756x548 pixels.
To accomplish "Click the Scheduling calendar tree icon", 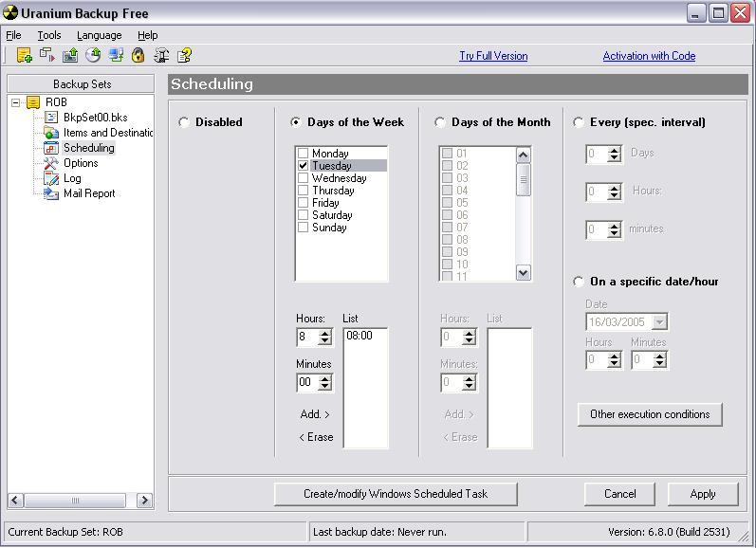I will pos(51,148).
